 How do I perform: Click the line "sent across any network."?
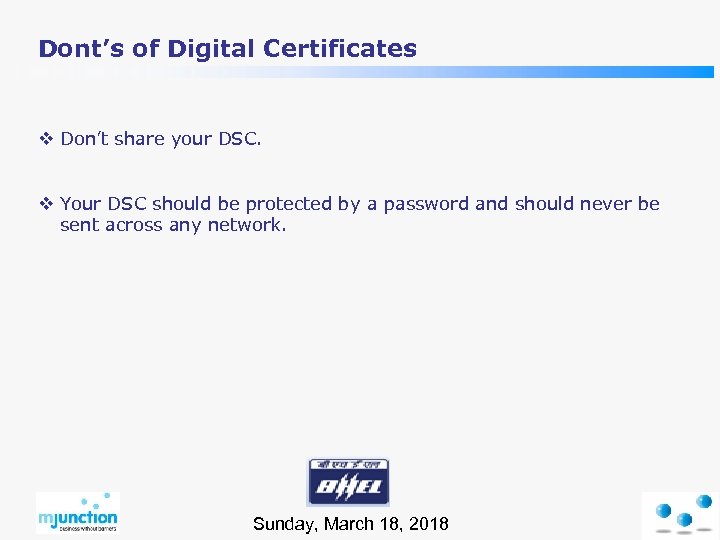click(173, 225)
